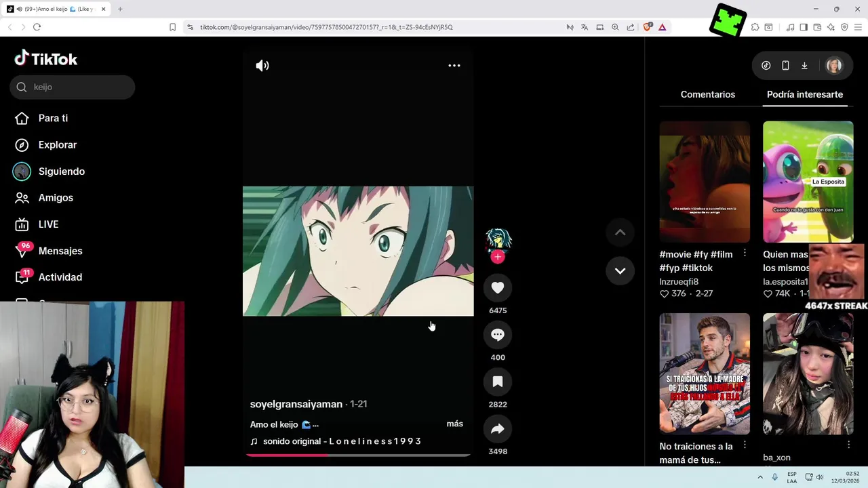
Task: Open the profile avatar menu
Action: (x=834, y=66)
